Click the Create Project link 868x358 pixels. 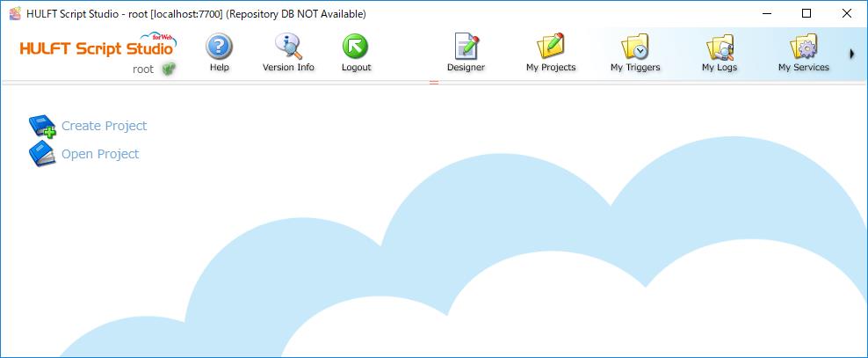(x=104, y=126)
